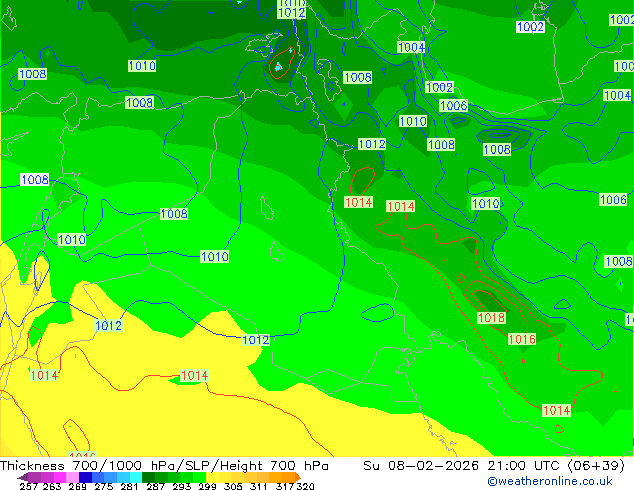Screen dimensions: 634x490
Task: Open the weatheronline.co.uk credit link
Action: (550, 481)
